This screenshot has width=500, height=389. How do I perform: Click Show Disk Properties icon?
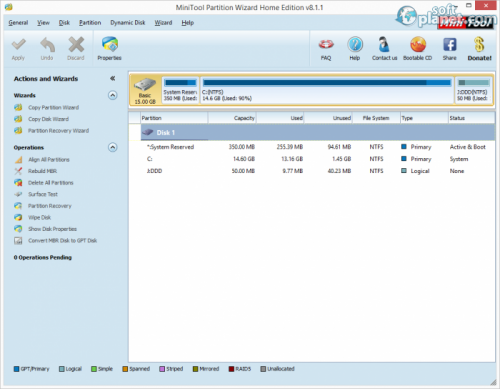tap(18, 229)
